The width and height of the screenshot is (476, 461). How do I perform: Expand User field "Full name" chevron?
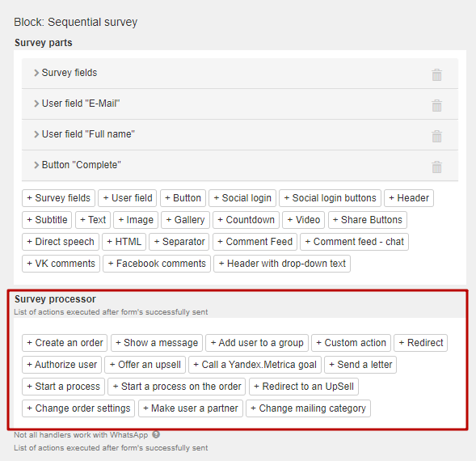pos(36,134)
